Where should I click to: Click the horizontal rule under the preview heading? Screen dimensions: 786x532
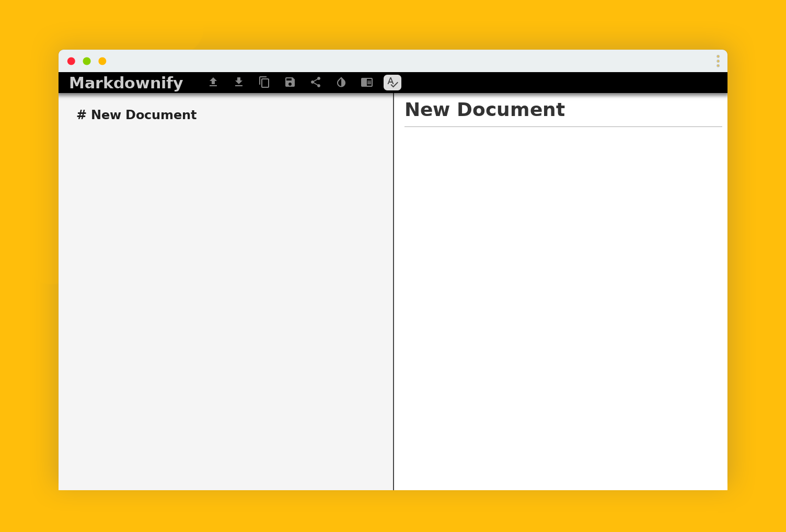pyautogui.click(x=563, y=126)
